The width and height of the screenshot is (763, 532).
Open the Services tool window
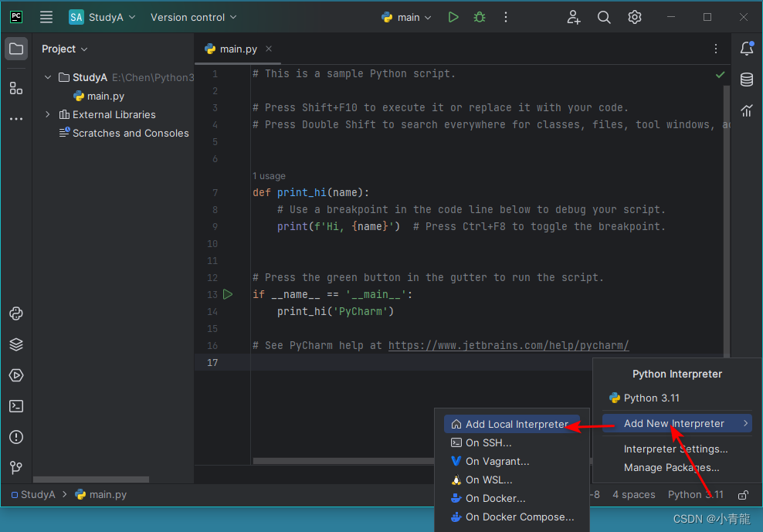[x=16, y=375]
